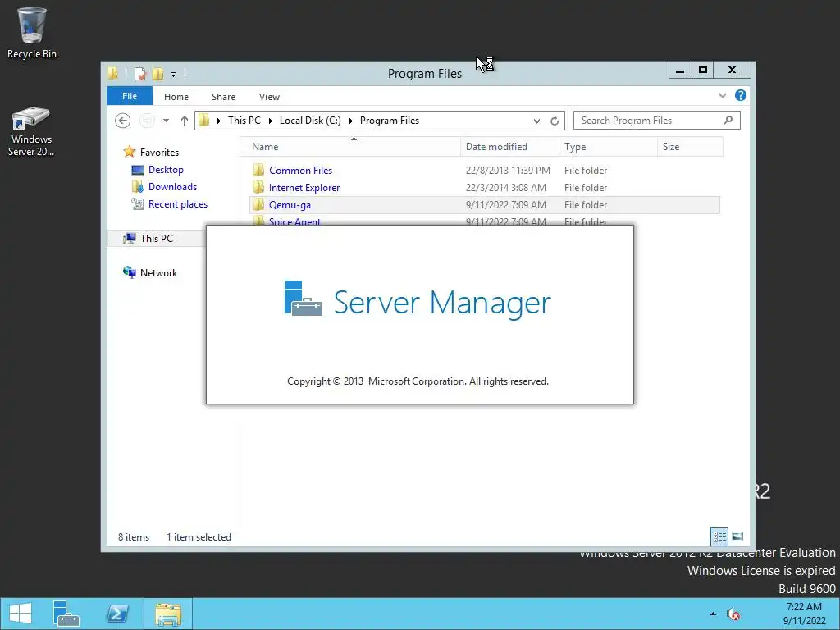Click the '8 items' status text
This screenshot has width=840, height=630.
(134, 537)
